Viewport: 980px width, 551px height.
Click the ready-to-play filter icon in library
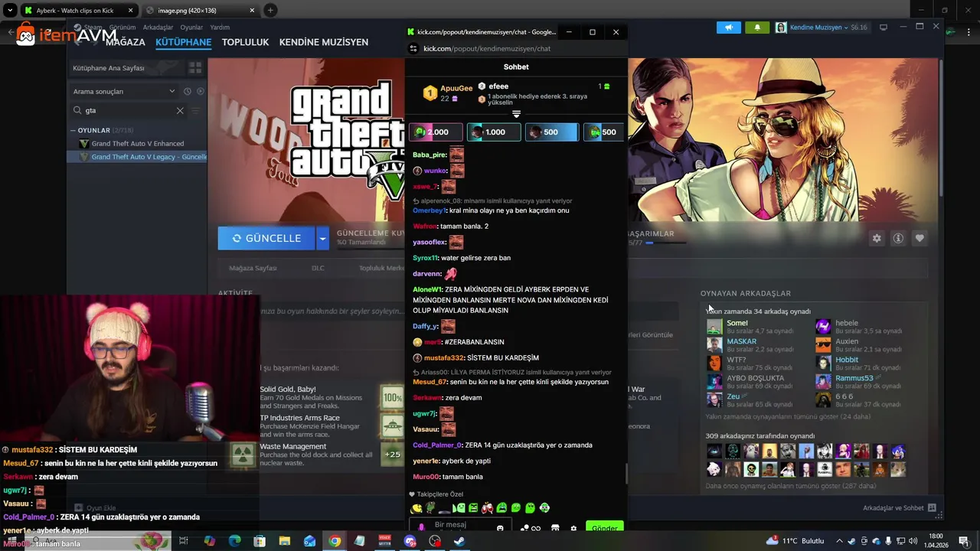coord(201,91)
